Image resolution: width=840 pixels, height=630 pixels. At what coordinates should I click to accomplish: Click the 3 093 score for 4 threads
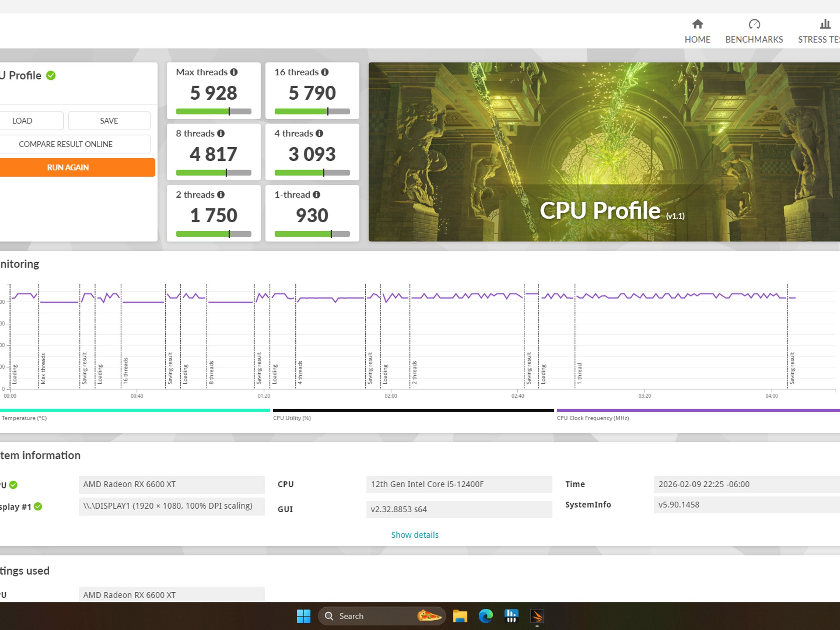coord(312,154)
